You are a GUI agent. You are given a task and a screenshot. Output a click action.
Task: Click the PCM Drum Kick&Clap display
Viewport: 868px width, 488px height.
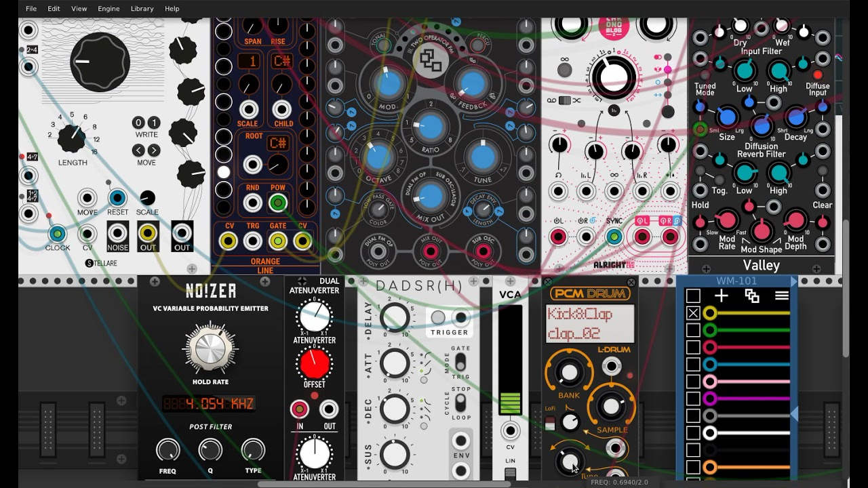(591, 323)
